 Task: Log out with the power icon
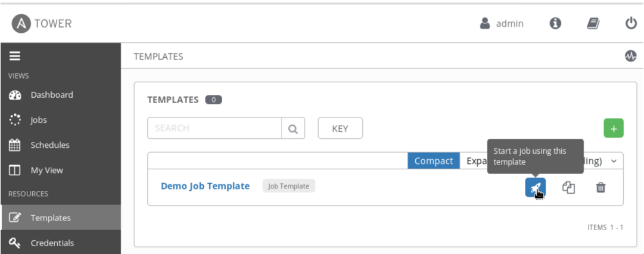coord(631,23)
